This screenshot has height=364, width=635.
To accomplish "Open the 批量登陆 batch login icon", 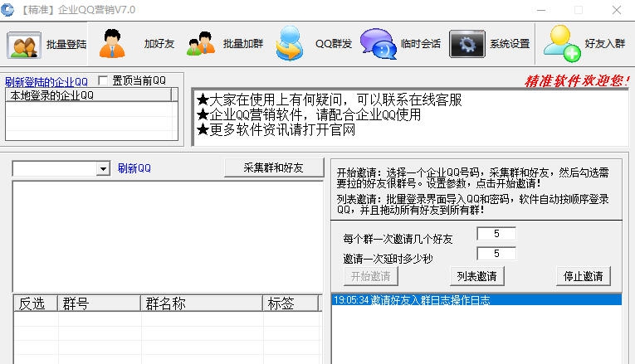I will pyautogui.click(x=24, y=45).
